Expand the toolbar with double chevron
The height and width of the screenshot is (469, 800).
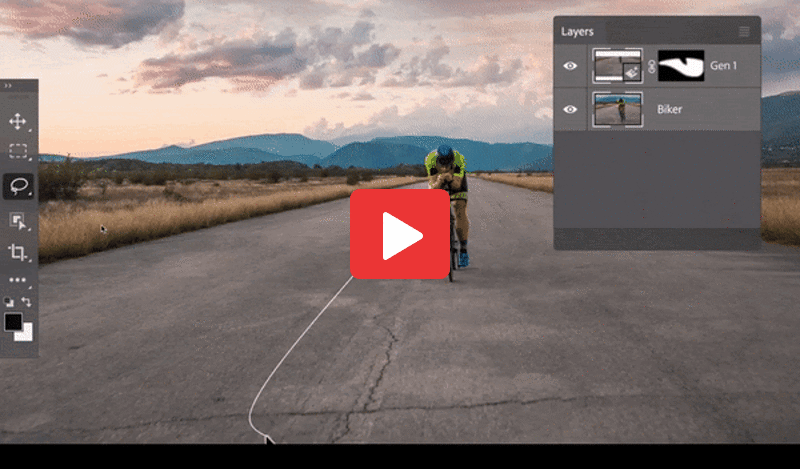coord(8,86)
